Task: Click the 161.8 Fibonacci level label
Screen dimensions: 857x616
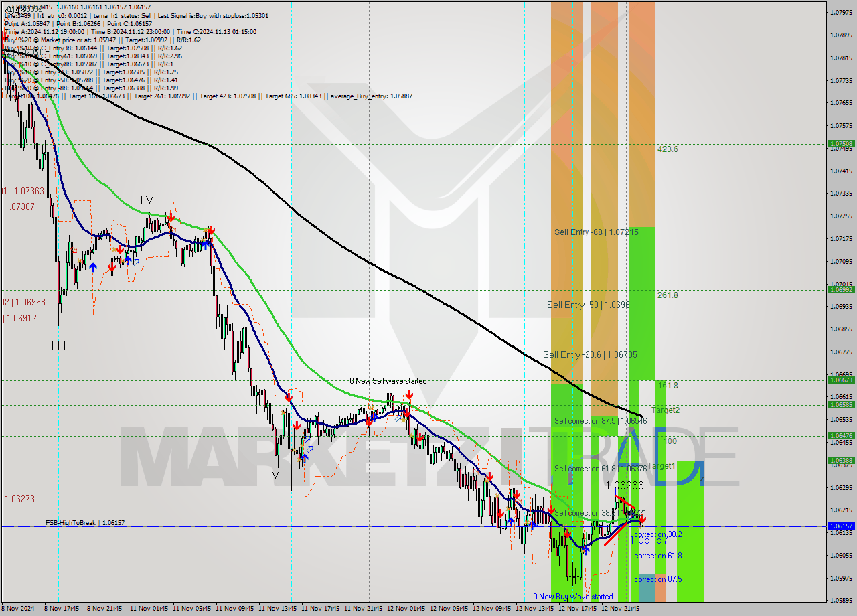Action: [668, 386]
